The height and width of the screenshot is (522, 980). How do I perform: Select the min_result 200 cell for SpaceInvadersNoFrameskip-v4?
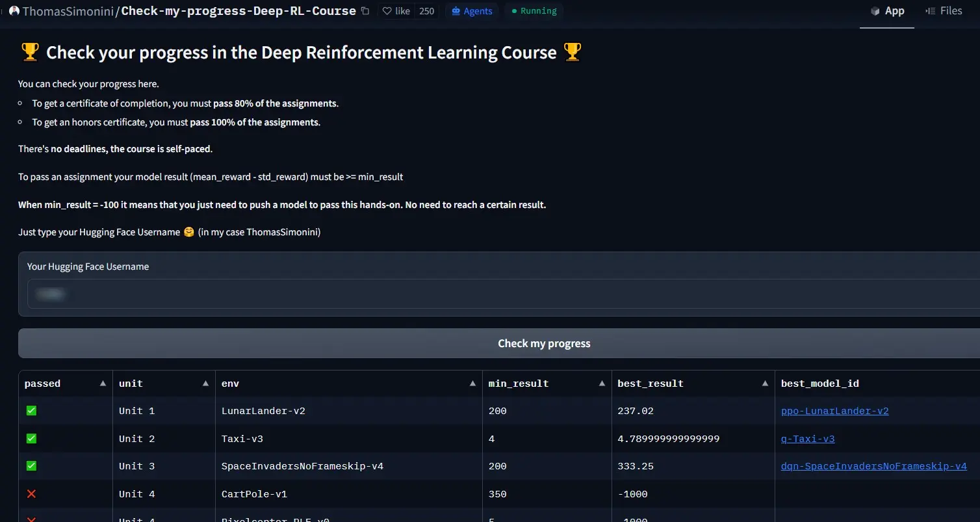pos(547,466)
